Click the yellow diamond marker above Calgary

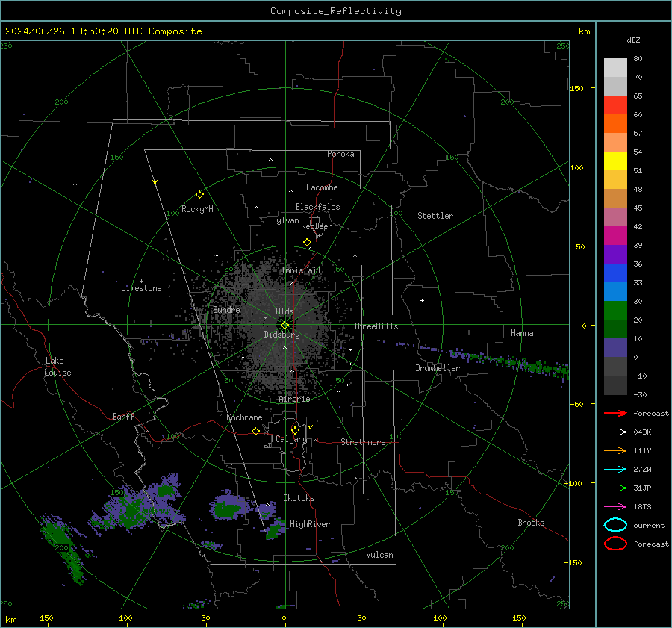(x=295, y=430)
